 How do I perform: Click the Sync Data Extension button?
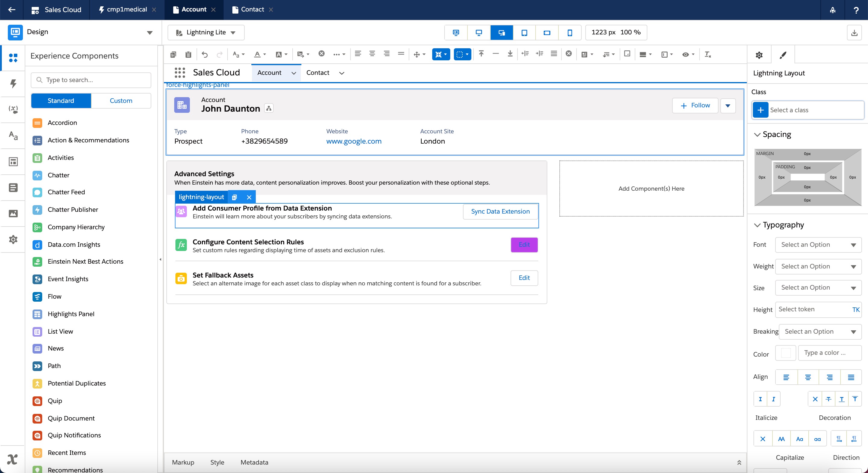500,211
